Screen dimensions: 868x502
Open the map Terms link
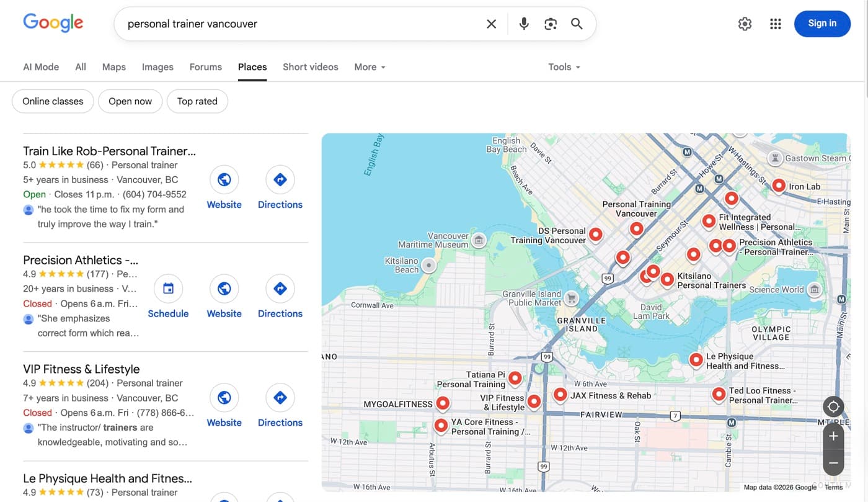coord(834,487)
